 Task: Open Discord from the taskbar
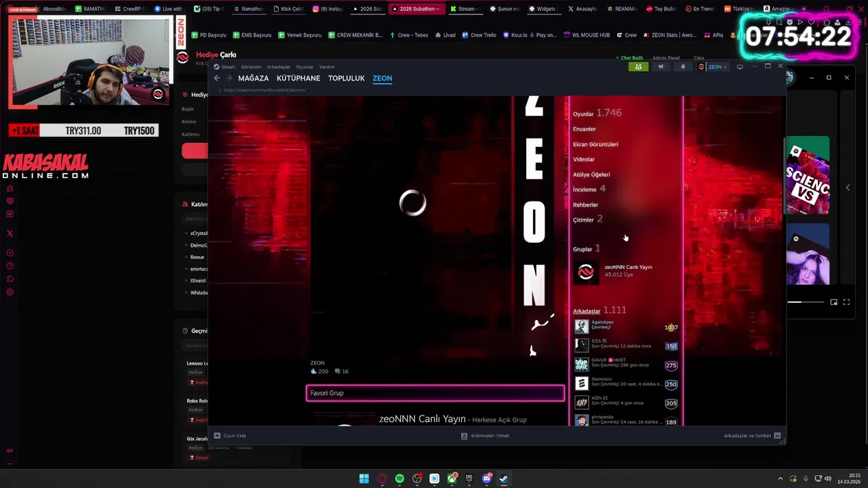[486, 479]
